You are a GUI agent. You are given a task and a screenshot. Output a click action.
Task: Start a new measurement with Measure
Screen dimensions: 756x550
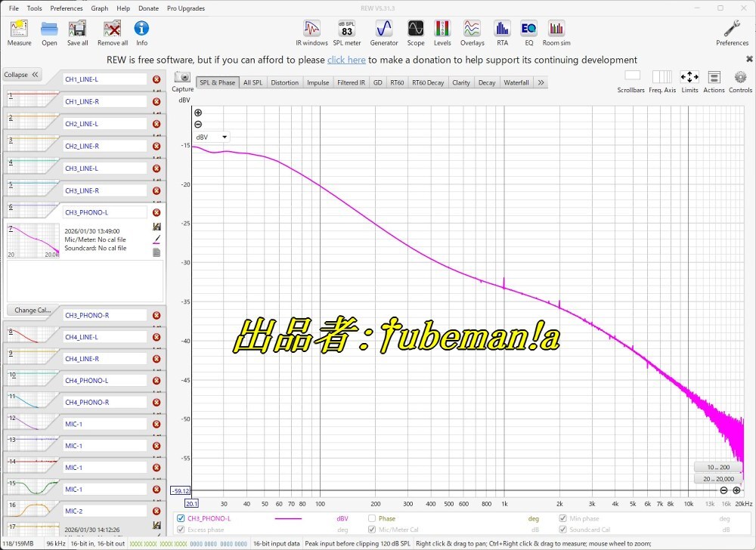[20, 32]
